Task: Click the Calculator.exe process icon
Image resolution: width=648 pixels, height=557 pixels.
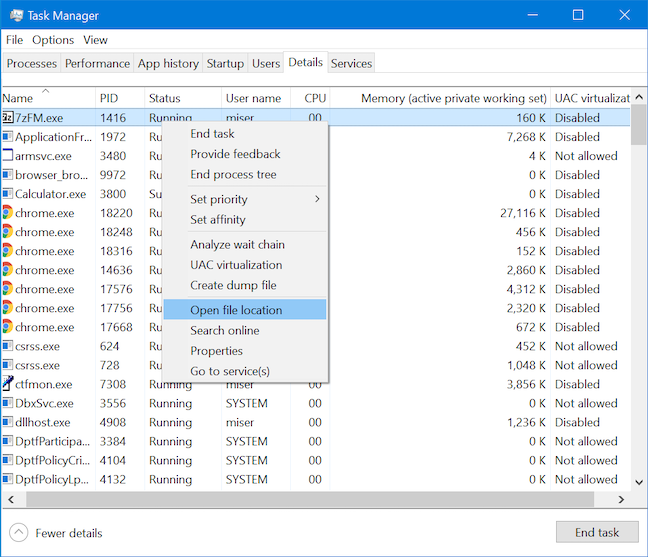Action: pos(8,193)
